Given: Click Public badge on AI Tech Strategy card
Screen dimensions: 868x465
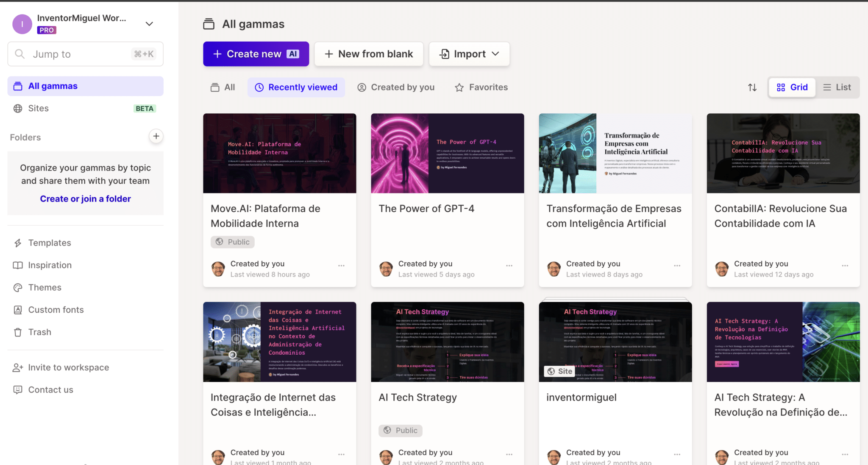Looking at the screenshot, I should pos(401,431).
